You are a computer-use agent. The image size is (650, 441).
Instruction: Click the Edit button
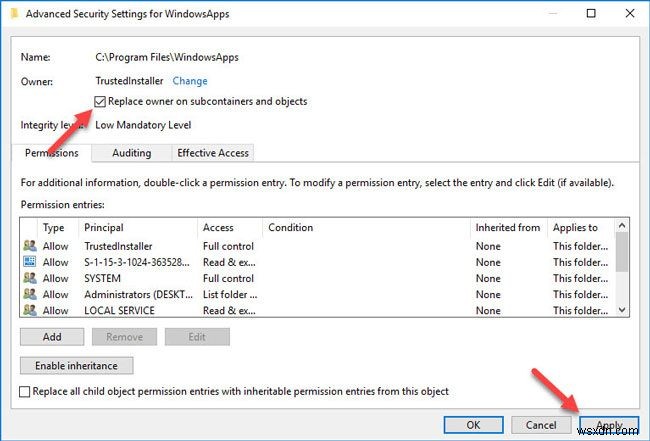pyautogui.click(x=197, y=337)
